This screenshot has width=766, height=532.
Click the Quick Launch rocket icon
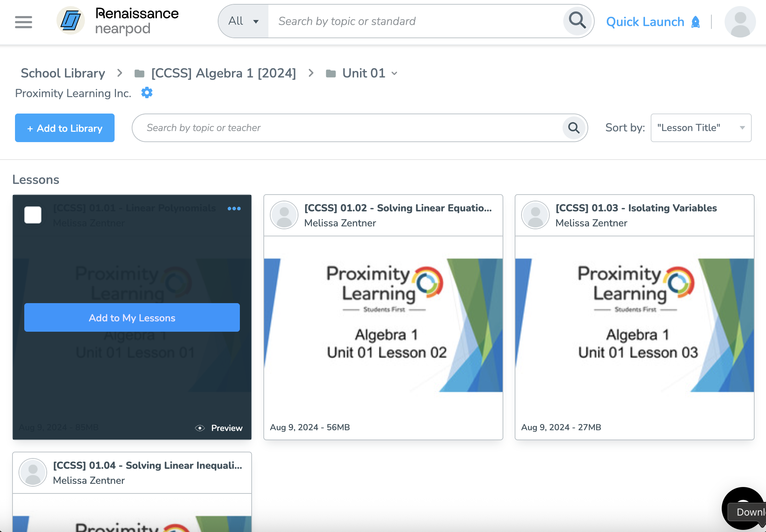695,22
